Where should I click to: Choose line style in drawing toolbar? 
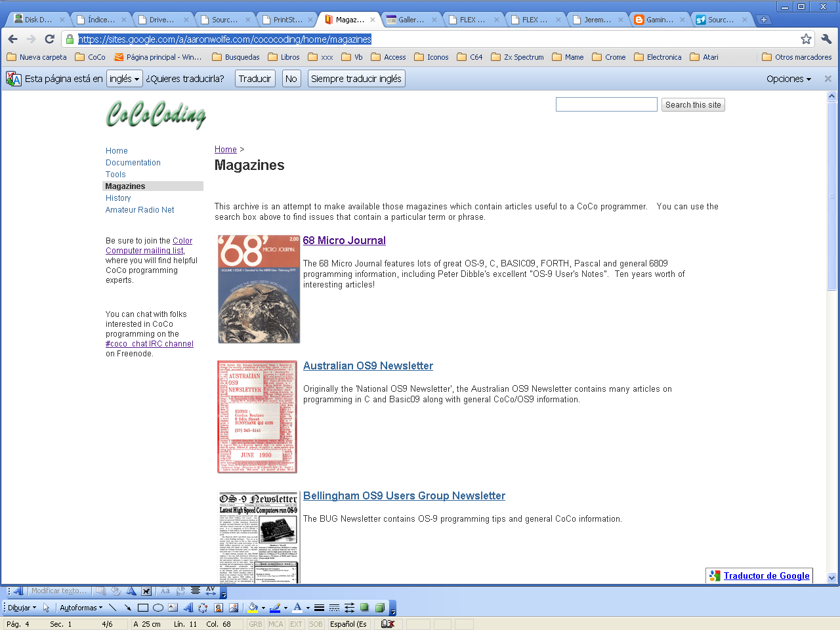tap(319, 608)
